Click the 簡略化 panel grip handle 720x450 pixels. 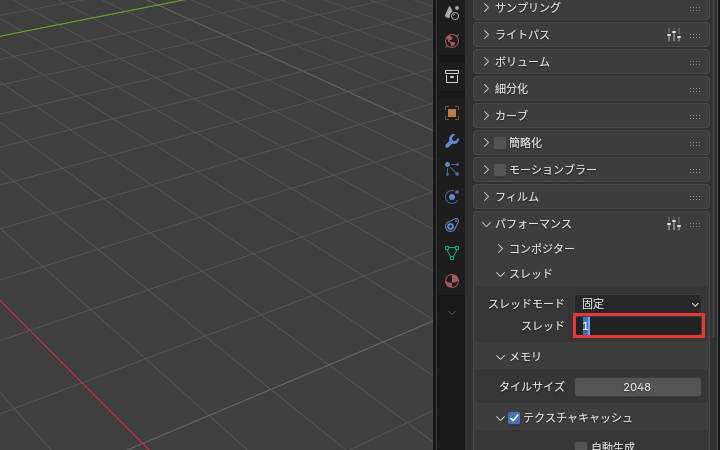tap(695, 144)
